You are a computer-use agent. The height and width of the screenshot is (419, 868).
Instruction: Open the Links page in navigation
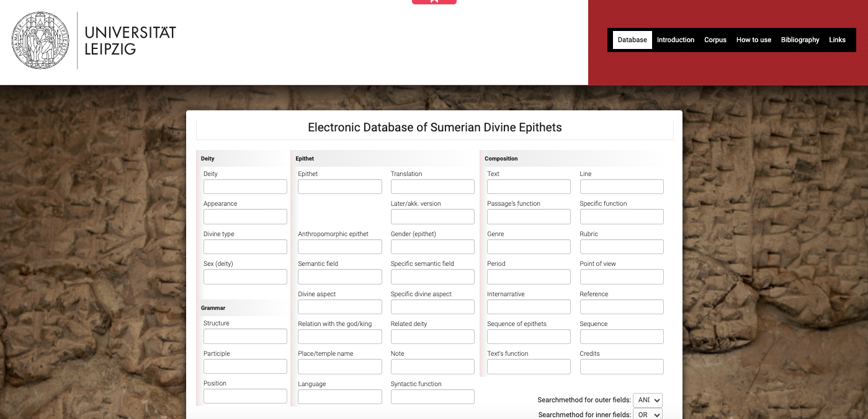click(x=837, y=40)
